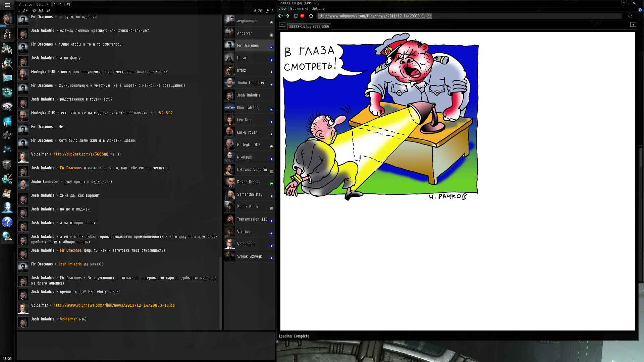Click the speech bubble chat icon
Viewport: 644px width, 362px height.
[48, 11]
